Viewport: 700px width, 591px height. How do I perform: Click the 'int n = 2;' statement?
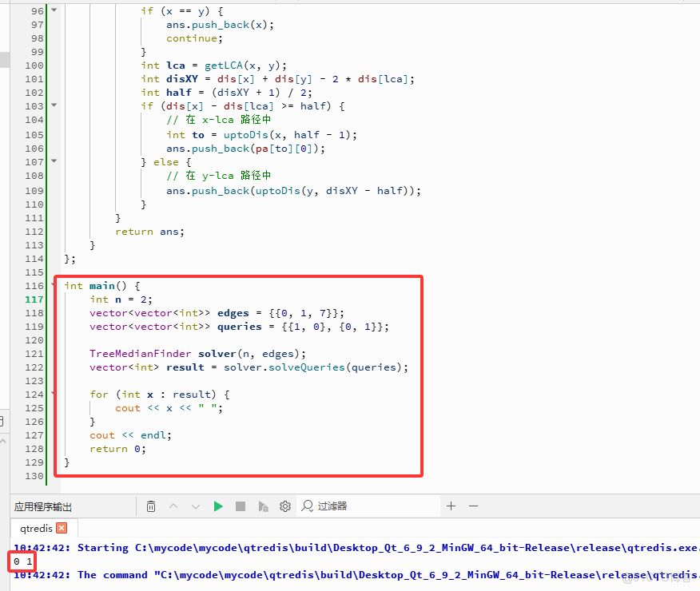tap(121, 299)
